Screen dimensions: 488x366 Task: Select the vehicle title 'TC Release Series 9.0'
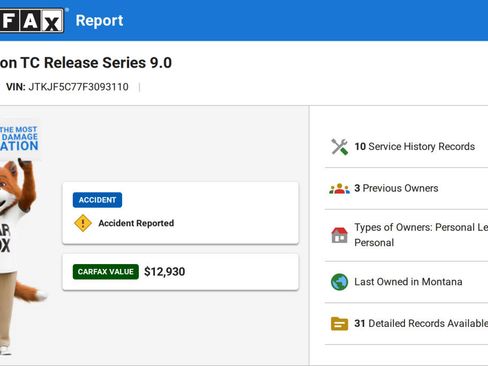coord(96,63)
